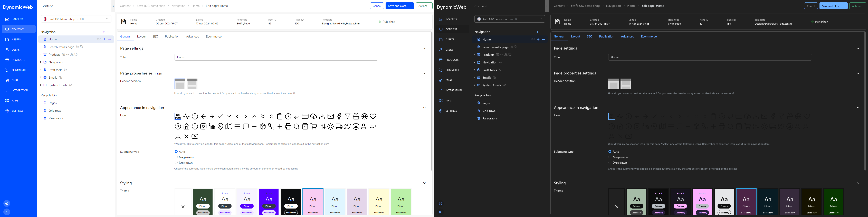Click the Commerce icon in navigation

coord(7,70)
